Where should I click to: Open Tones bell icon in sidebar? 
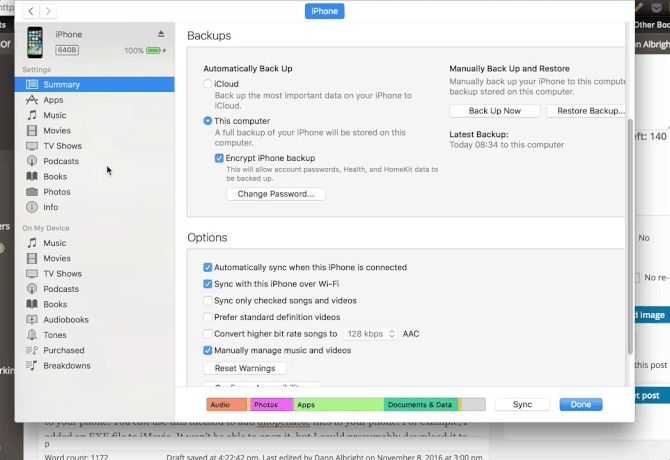[x=33, y=335]
